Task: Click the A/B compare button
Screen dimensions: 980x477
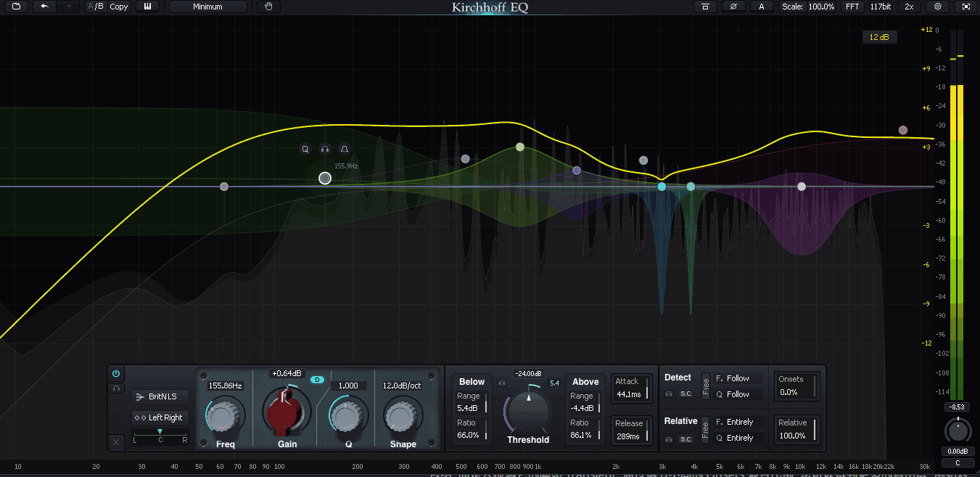Action: pos(95,7)
